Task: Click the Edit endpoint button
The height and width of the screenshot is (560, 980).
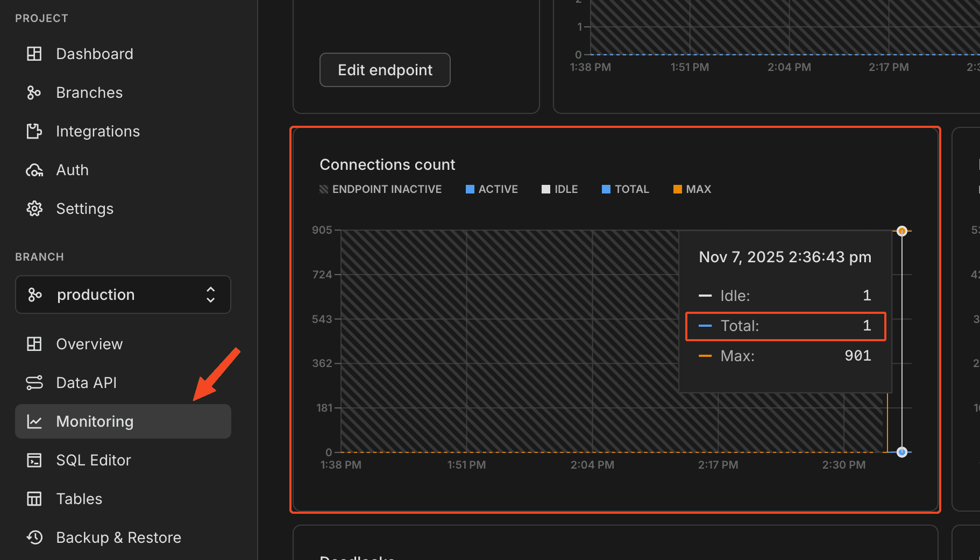Action: (x=385, y=70)
